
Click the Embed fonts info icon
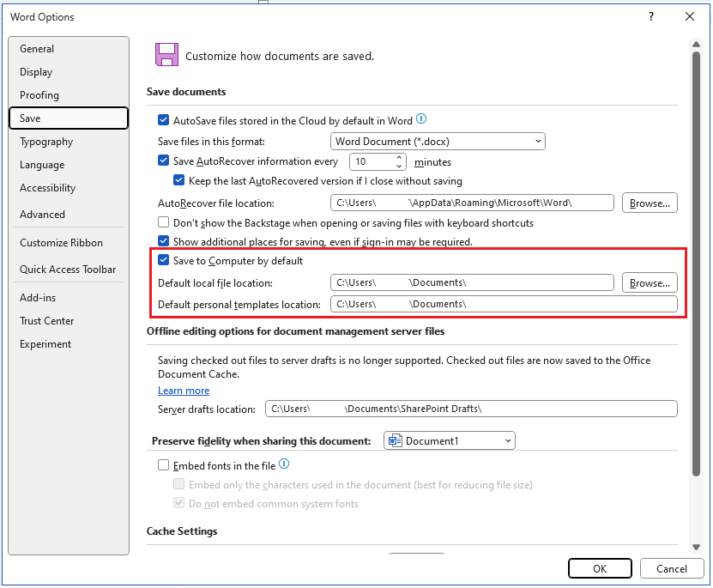tap(284, 464)
